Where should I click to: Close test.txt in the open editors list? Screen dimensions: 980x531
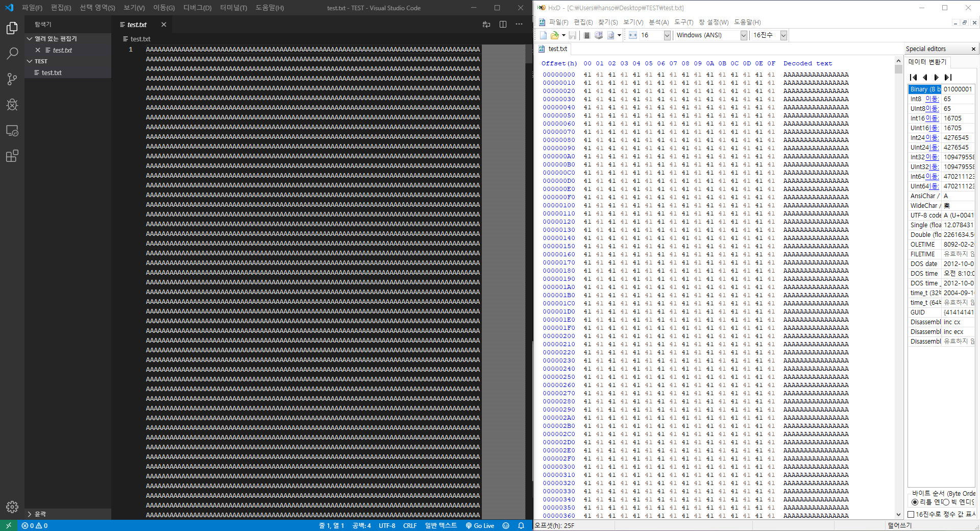[38, 50]
